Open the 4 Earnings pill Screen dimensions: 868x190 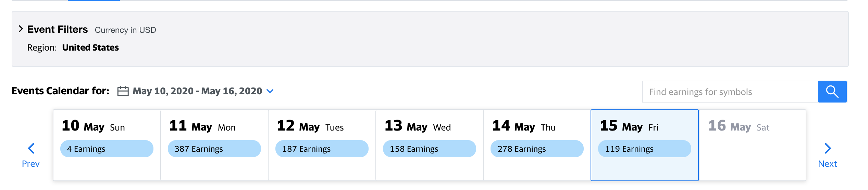(107, 149)
